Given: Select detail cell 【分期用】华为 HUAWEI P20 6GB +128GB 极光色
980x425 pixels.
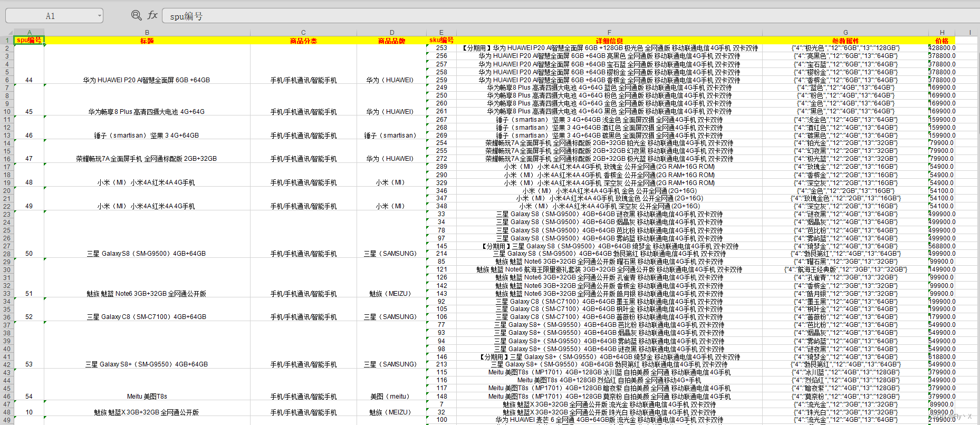Looking at the screenshot, I should (609, 48).
